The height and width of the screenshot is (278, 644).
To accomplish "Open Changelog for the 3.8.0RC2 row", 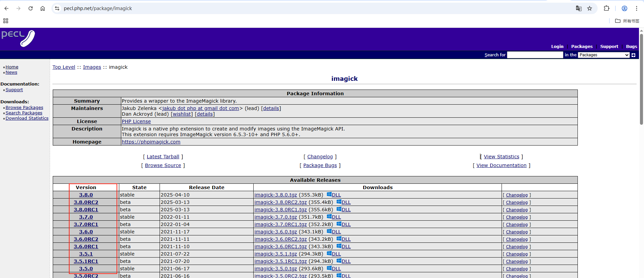I will 517,203.
